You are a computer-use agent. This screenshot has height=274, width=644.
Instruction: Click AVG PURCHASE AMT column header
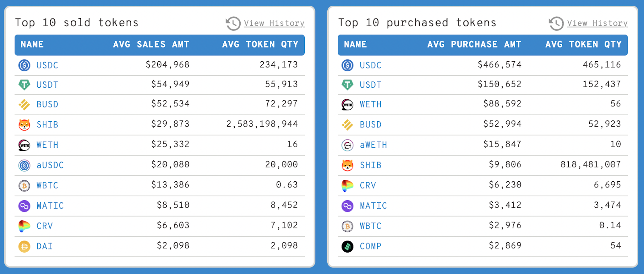tap(475, 44)
